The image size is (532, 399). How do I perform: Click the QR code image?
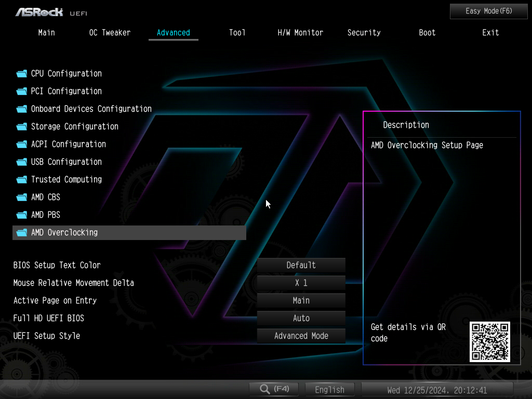tap(489, 342)
